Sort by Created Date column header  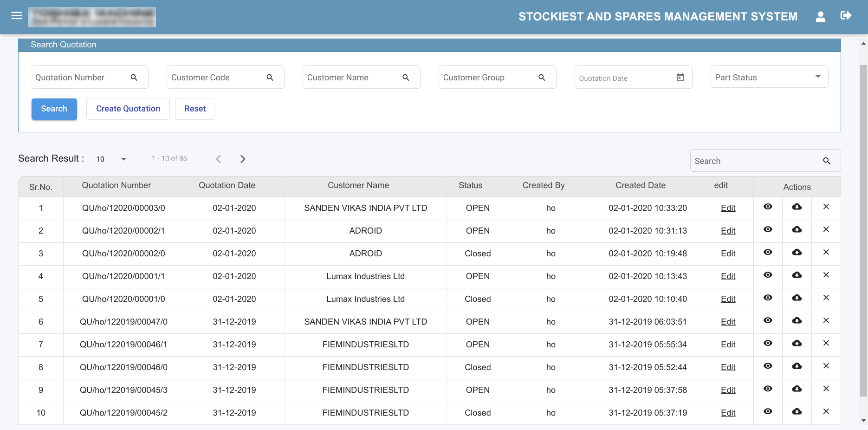point(641,185)
